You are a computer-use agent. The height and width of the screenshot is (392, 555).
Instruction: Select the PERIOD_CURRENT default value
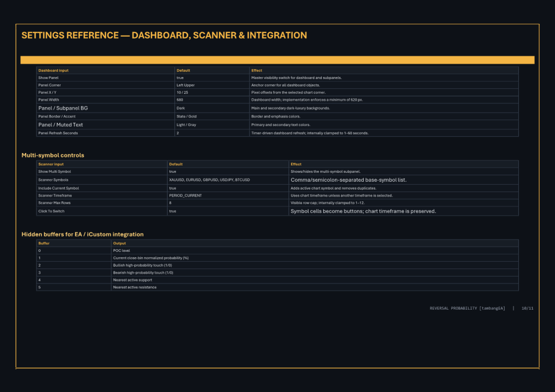point(185,196)
